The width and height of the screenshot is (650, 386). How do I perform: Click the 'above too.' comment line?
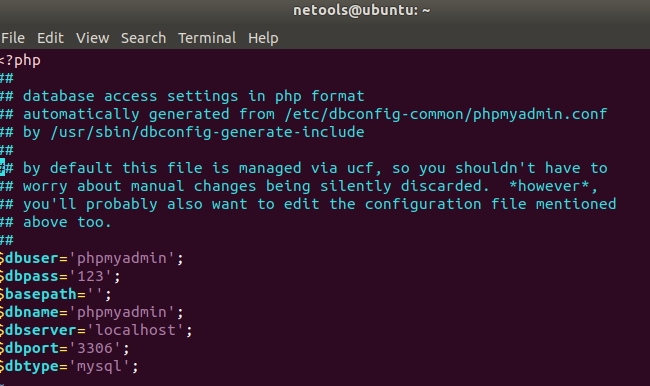point(56,222)
